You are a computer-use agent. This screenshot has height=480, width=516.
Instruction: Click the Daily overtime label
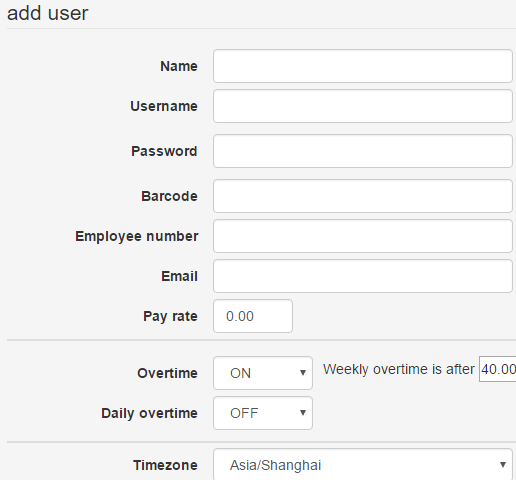tap(149, 413)
